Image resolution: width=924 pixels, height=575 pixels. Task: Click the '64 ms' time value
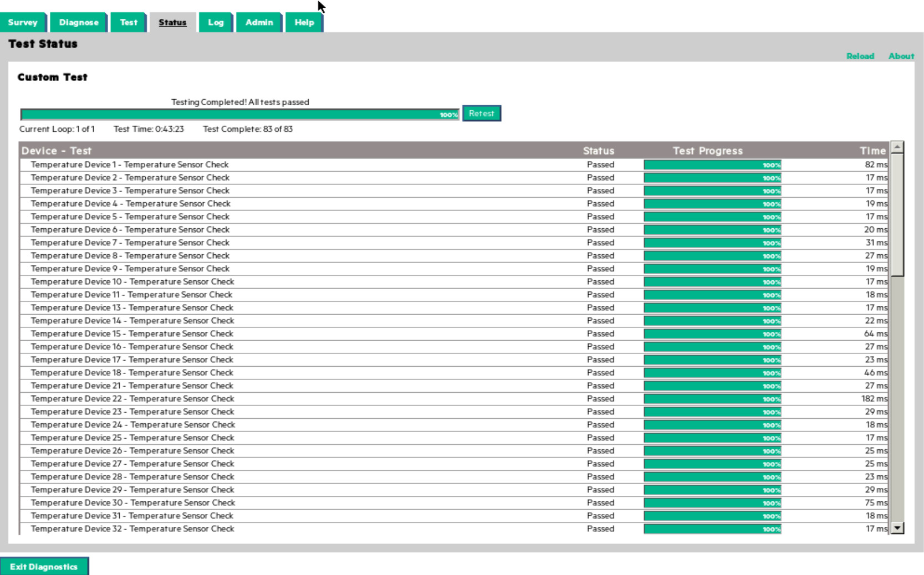876,334
